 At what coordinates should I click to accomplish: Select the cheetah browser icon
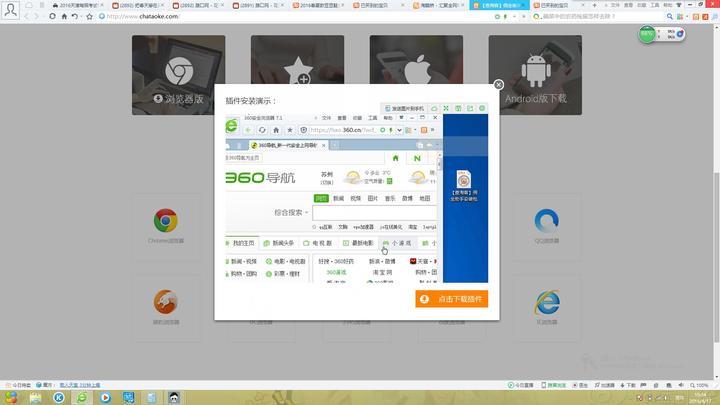point(166,302)
